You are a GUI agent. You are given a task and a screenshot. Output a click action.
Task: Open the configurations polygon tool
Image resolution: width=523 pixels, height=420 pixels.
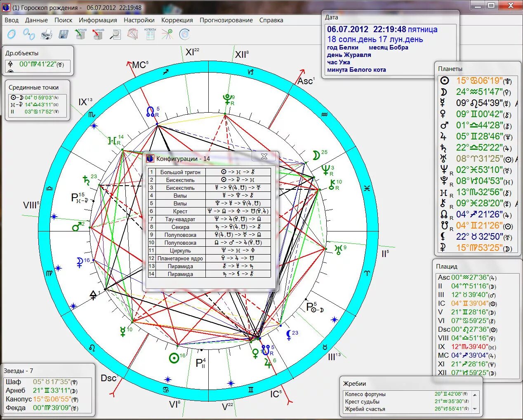132,34
